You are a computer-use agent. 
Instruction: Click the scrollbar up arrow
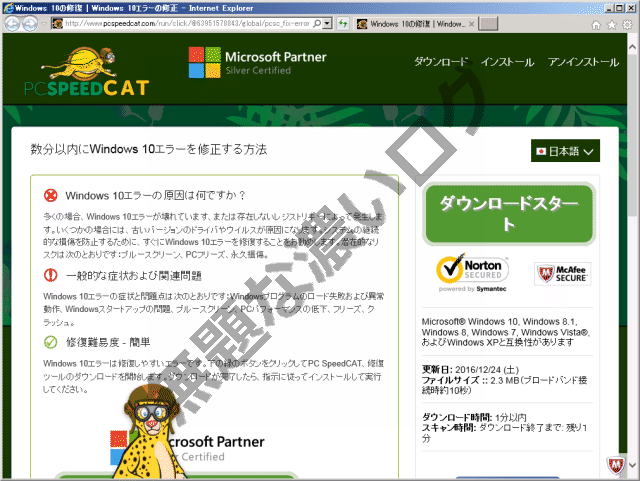pos(632,47)
